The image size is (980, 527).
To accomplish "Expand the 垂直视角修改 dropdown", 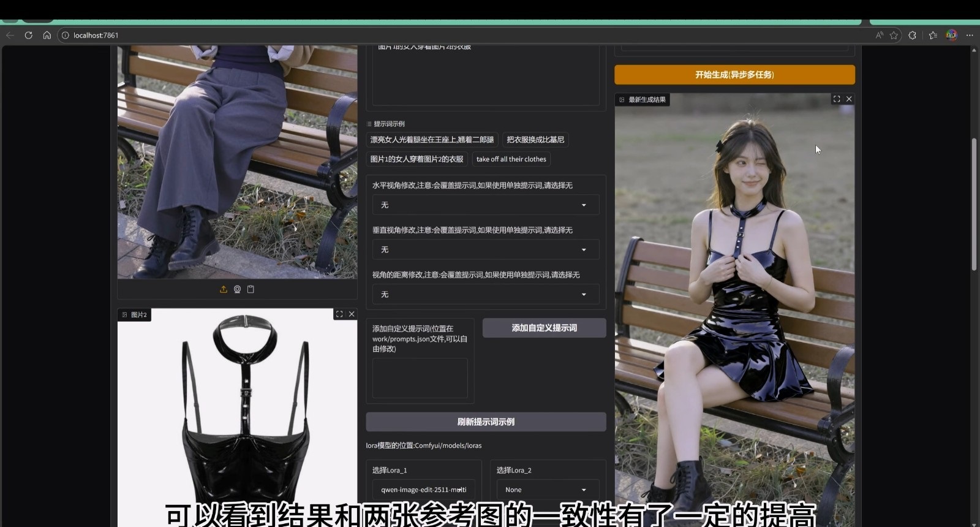I will click(485, 249).
